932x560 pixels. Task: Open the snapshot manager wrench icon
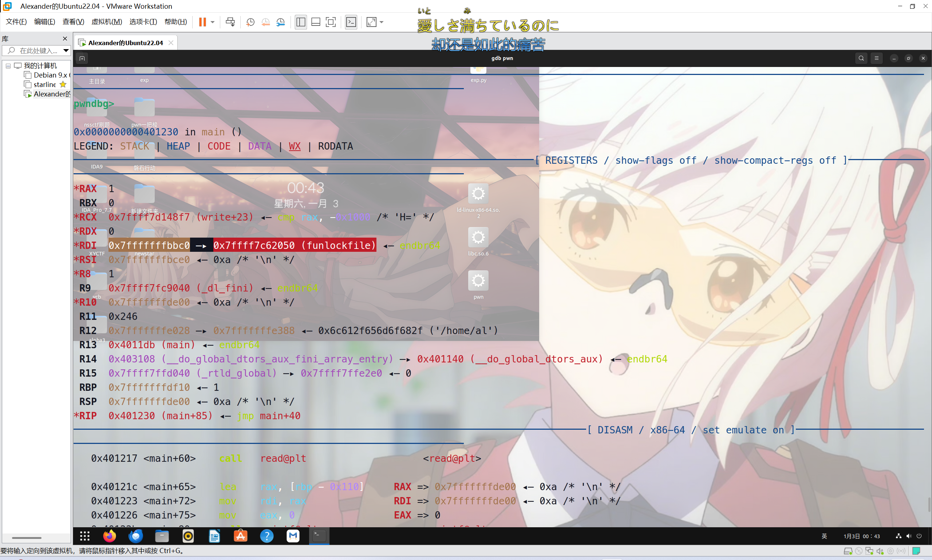[x=280, y=22]
